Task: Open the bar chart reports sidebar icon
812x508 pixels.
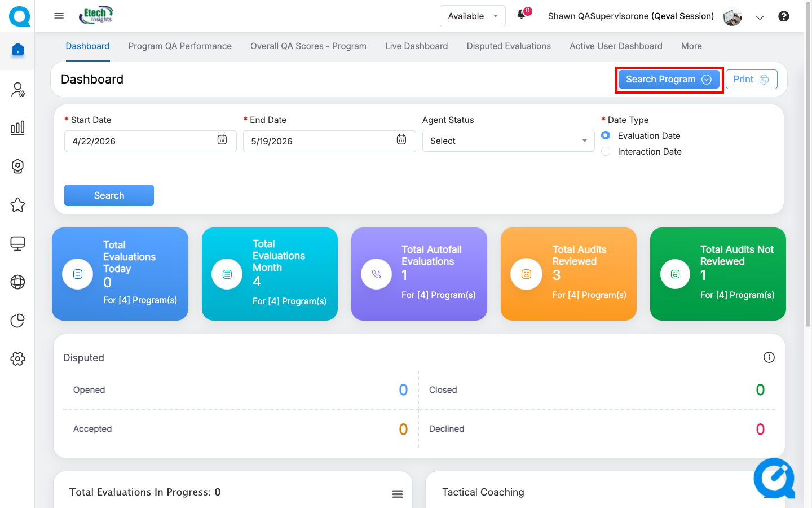Action: point(18,128)
